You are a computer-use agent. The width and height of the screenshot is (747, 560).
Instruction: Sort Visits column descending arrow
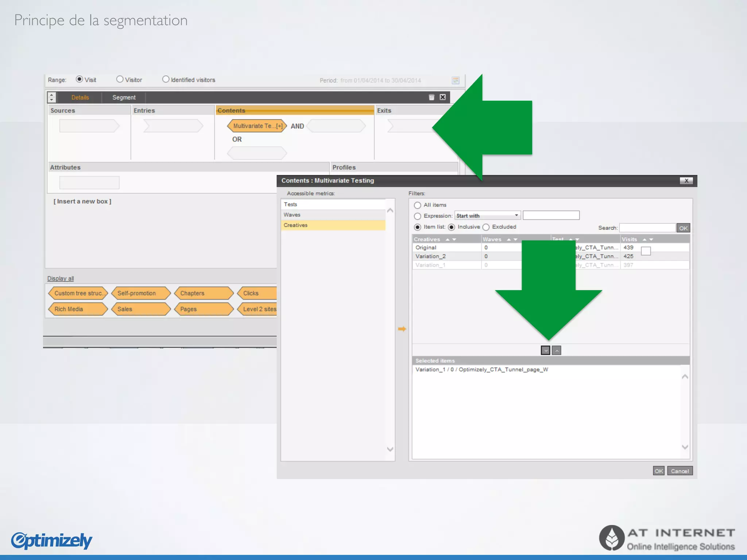pos(651,240)
